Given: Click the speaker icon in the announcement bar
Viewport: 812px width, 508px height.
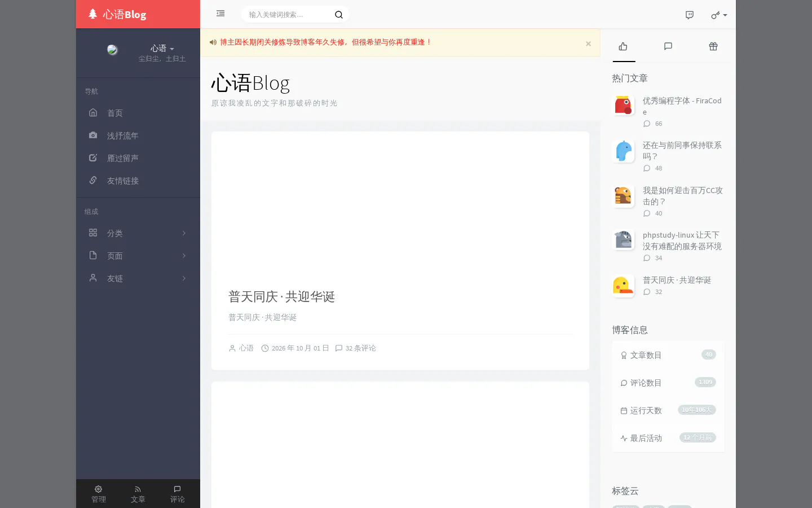Looking at the screenshot, I should click(213, 42).
